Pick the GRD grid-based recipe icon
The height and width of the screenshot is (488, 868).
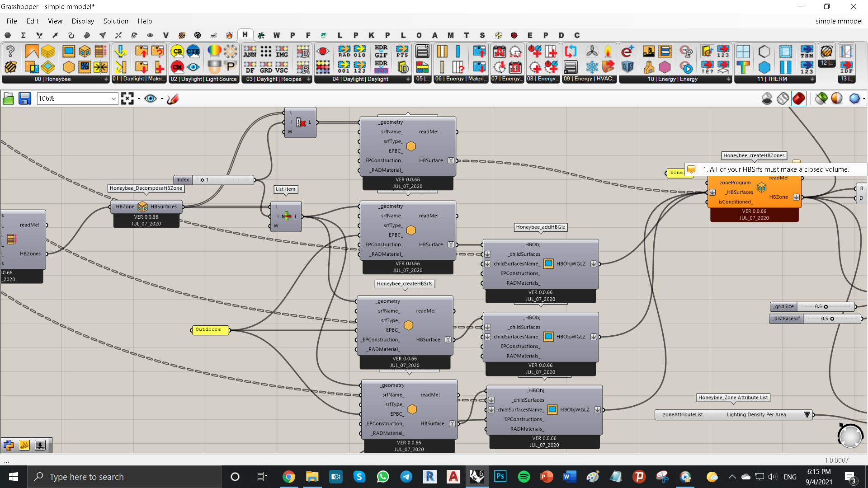266,67
